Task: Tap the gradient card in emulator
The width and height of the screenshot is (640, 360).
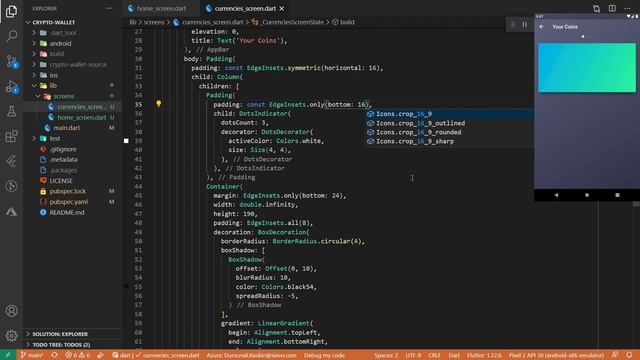Action: pyautogui.click(x=587, y=68)
